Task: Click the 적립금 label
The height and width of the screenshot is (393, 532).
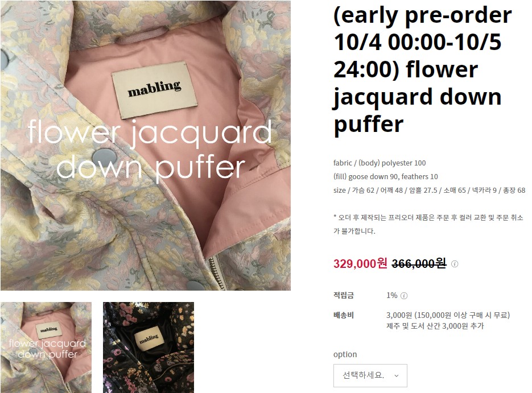Action: click(x=344, y=295)
